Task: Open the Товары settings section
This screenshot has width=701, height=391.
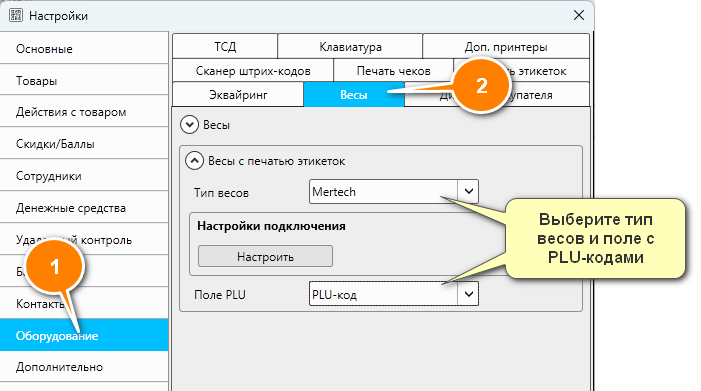Action: [84, 80]
